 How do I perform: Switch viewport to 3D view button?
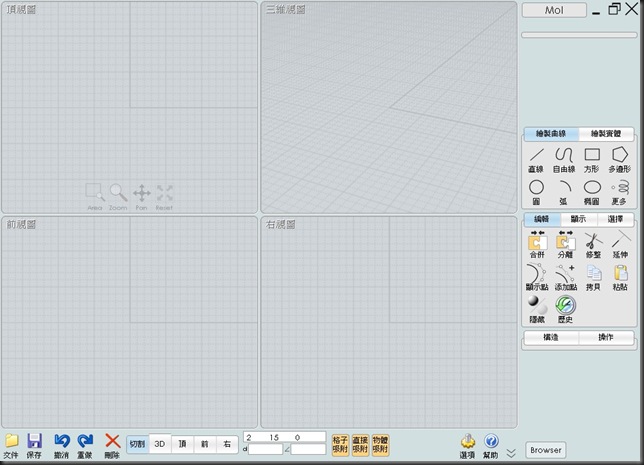coord(160,444)
